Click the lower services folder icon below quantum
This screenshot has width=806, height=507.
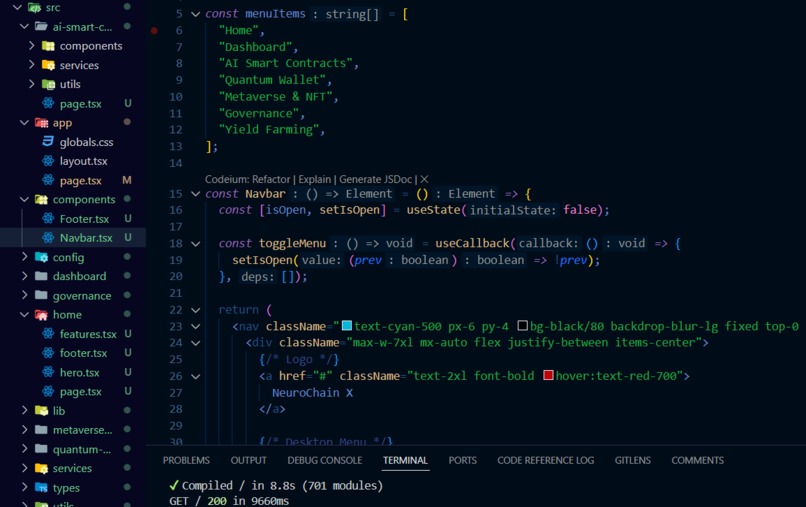41,468
